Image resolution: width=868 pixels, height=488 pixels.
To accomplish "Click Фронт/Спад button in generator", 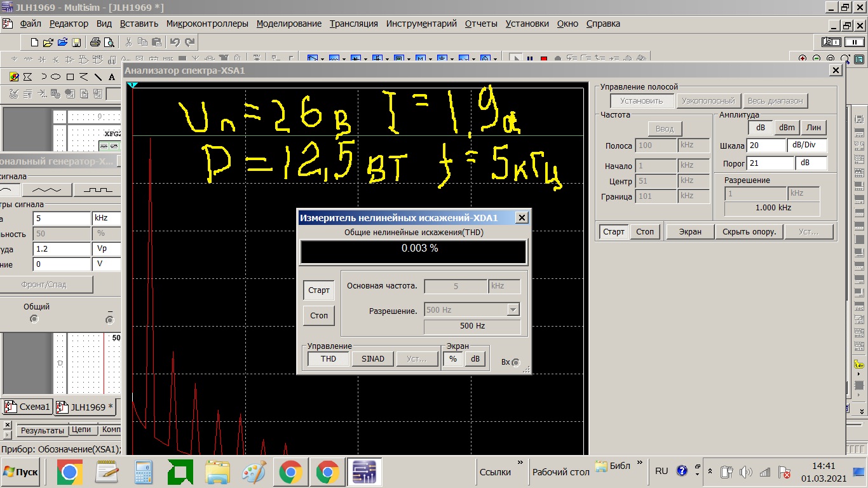I will pos(45,285).
